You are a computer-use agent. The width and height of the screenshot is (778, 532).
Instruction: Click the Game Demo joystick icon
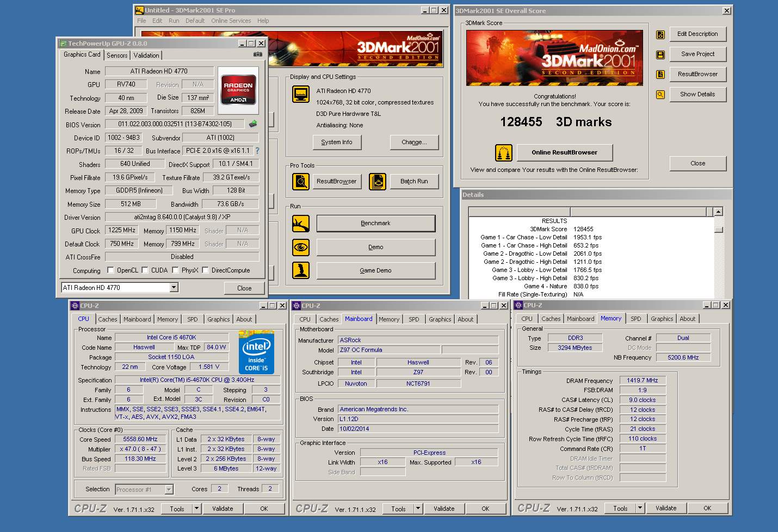coord(301,270)
